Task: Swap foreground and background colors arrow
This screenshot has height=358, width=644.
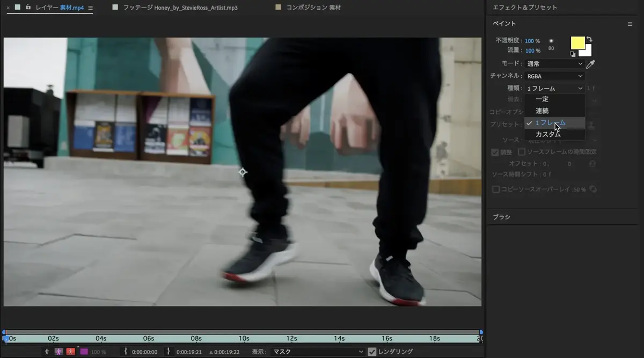Action: pyautogui.click(x=589, y=39)
